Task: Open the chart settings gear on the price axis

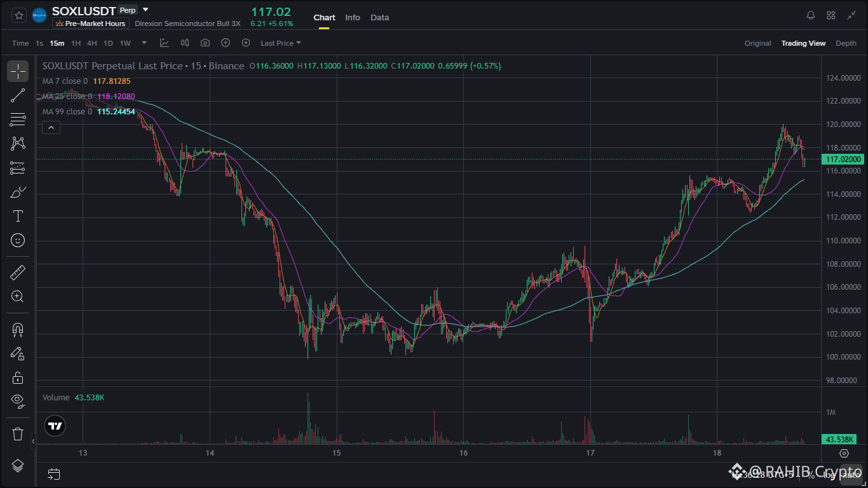Action: click(844, 453)
